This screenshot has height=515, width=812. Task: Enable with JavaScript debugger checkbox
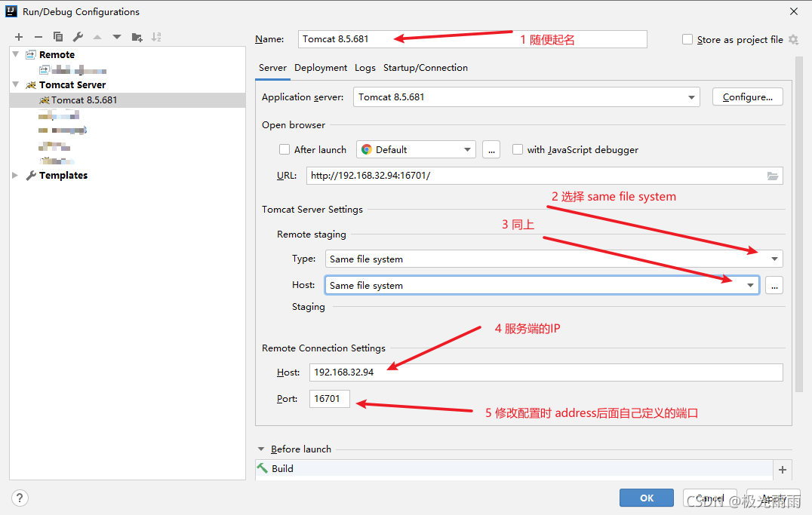[518, 149]
